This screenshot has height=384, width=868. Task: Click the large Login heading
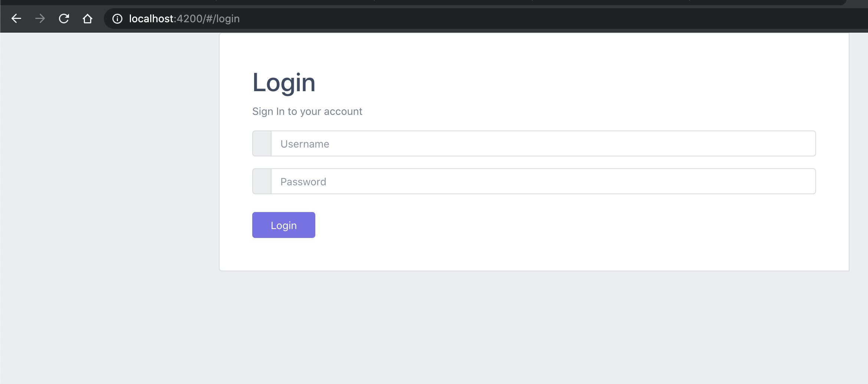(284, 82)
